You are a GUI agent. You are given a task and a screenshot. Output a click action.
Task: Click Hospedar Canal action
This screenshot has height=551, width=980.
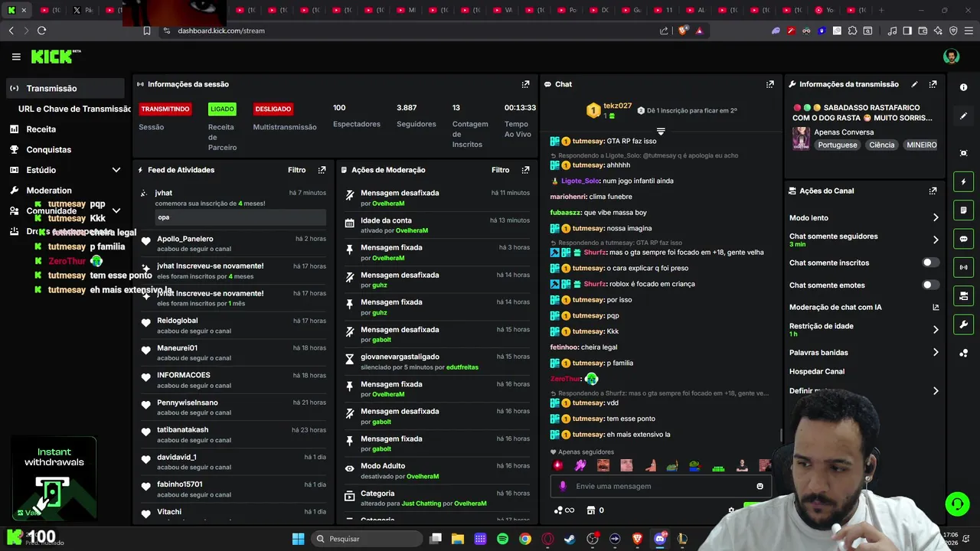tap(817, 372)
